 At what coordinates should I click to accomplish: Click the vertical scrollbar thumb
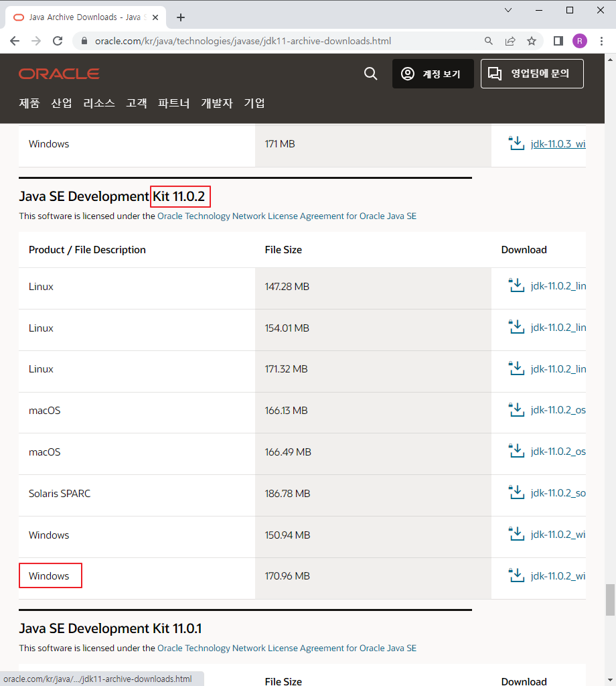611,600
